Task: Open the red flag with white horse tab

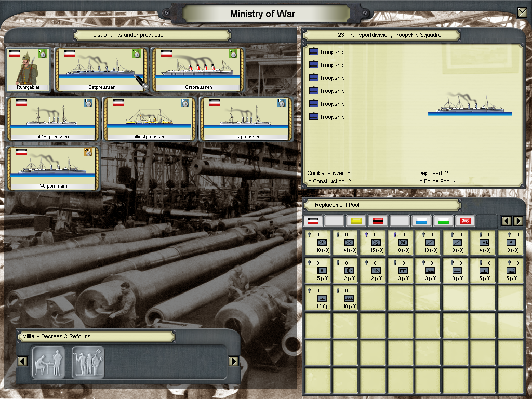Action: coord(465,221)
